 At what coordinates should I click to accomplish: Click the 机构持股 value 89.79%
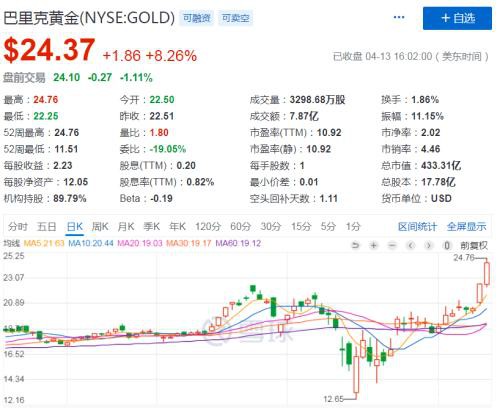tap(70, 199)
